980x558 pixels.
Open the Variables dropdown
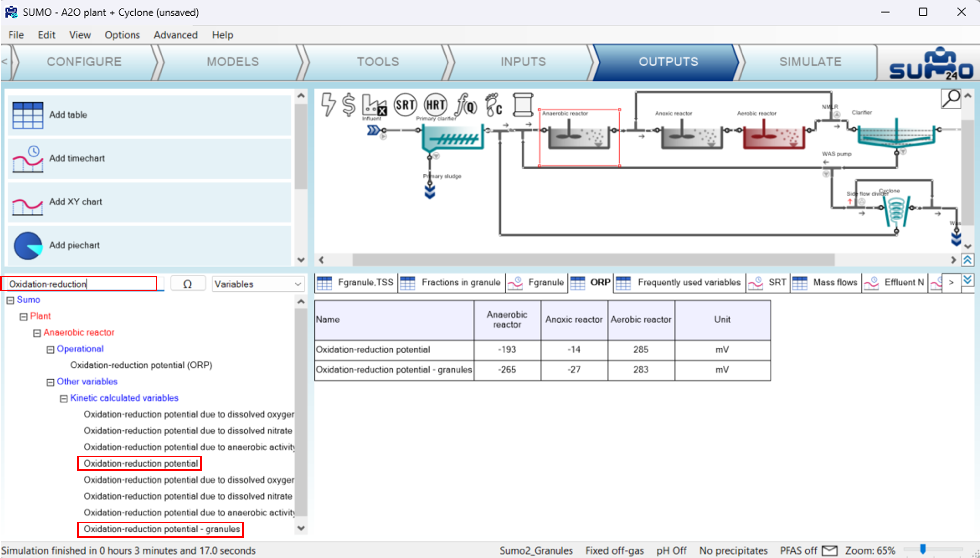(x=258, y=284)
